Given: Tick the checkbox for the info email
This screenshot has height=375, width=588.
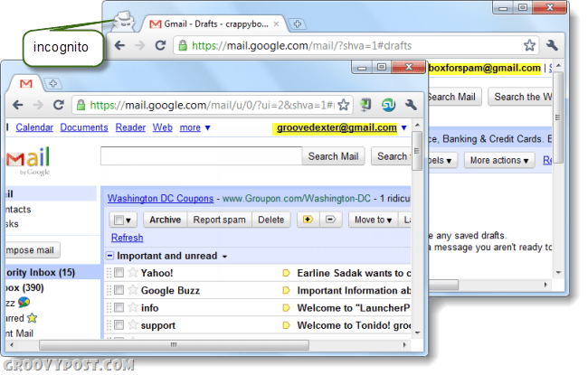Looking at the screenshot, I should tap(119, 307).
